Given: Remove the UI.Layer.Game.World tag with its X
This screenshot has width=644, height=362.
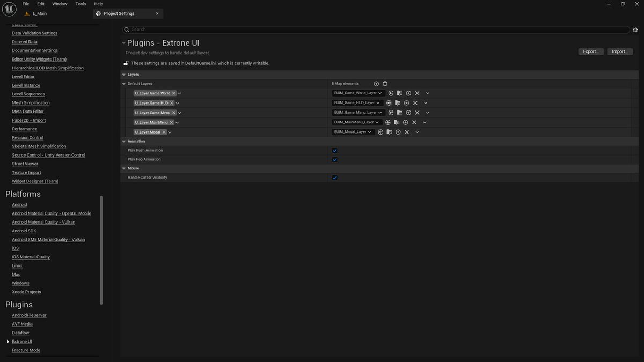Looking at the screenshot, I should point(174,93).
